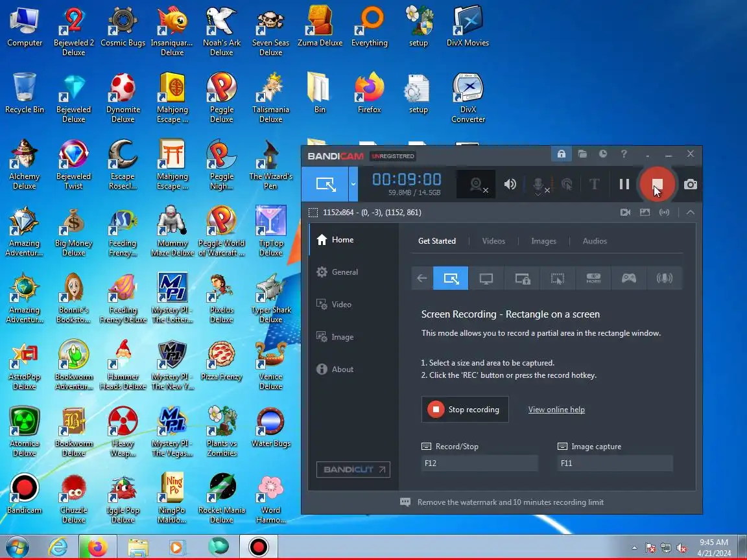The width and height of the screenshot is (747, 560).
Task: Select the around-mouse recording mode tile
Action: [558, 278]
